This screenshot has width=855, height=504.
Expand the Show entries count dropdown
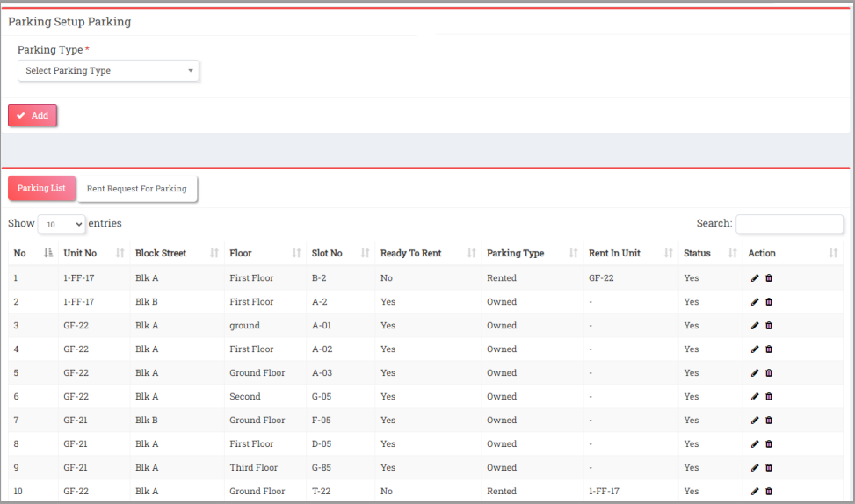pos(62,225)
